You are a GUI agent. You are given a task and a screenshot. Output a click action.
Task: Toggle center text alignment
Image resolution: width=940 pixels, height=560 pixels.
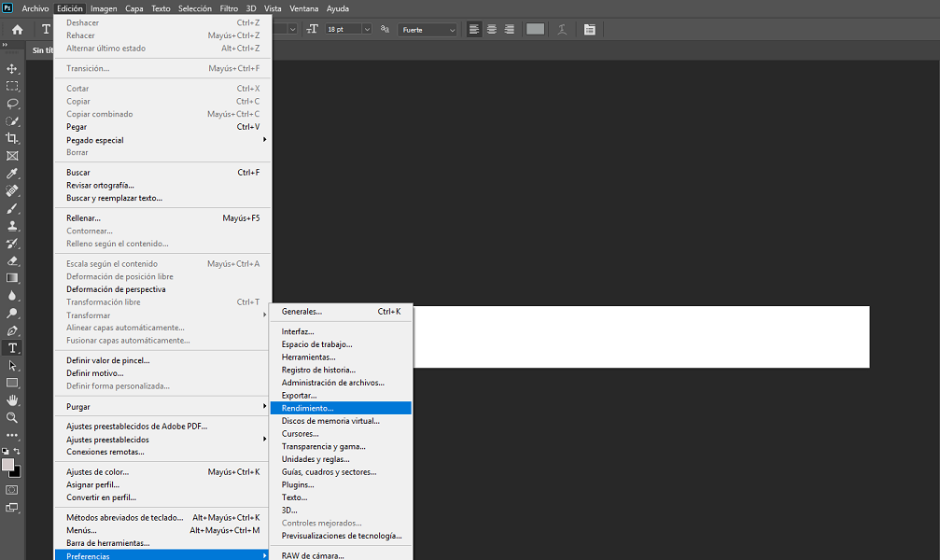point(492,30)
